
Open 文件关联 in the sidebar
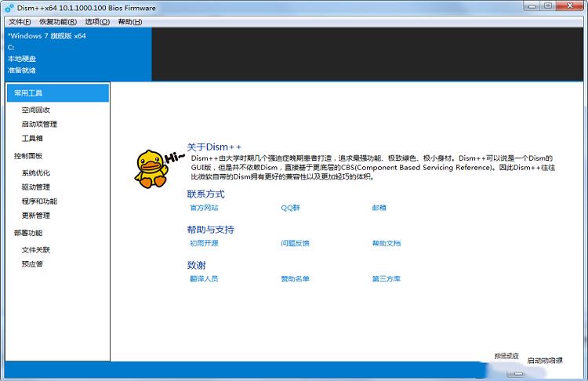[x=35, y=250]
